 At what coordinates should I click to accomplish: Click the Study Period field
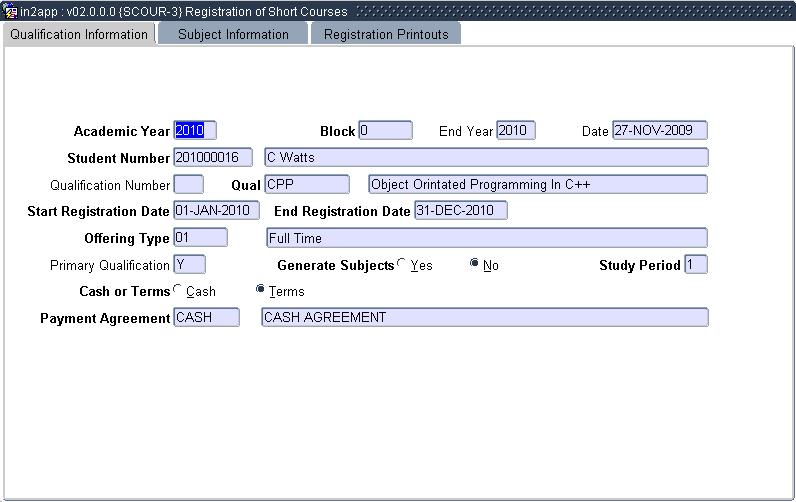(x=695, y=264)
